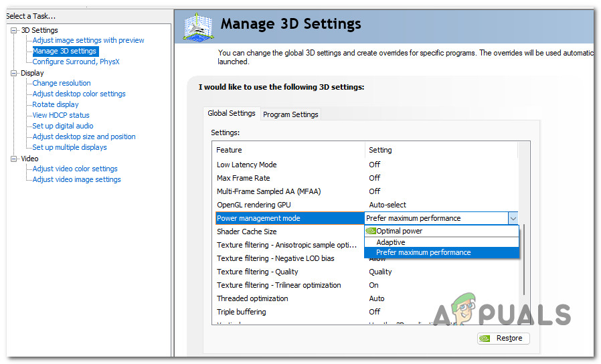Open Change resolution page
Image resolution: width=601 pixels, height=364 pixels.
pyautogui.click(x=62, y=83)
